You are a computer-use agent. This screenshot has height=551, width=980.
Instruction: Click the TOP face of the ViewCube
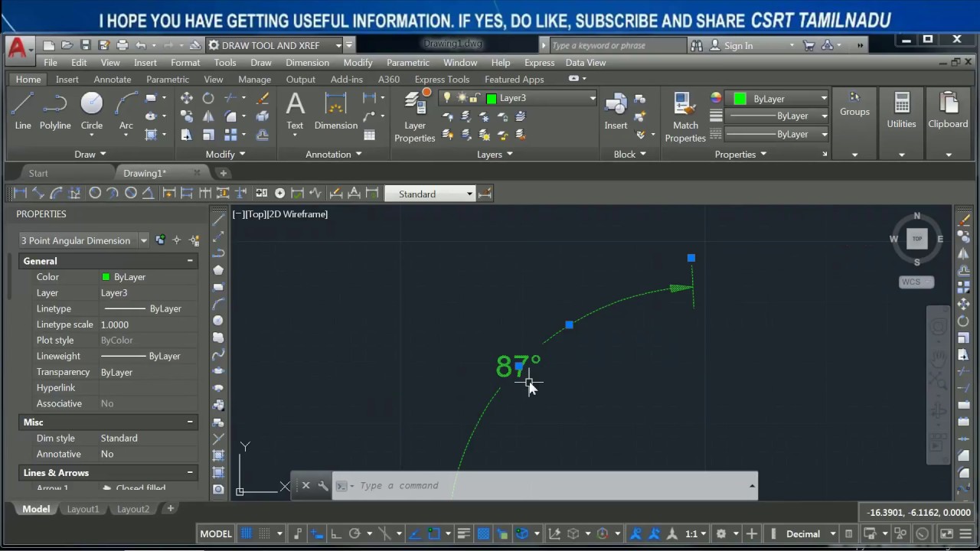point(917,239)
